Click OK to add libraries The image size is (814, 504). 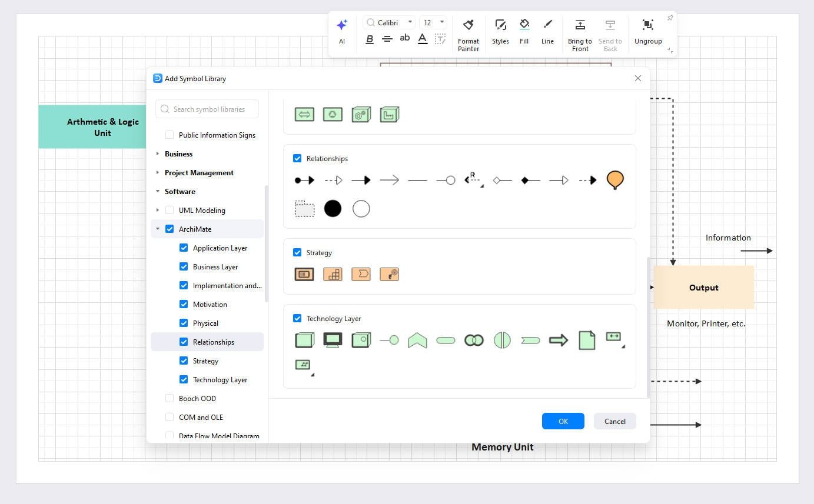point(563,421)
